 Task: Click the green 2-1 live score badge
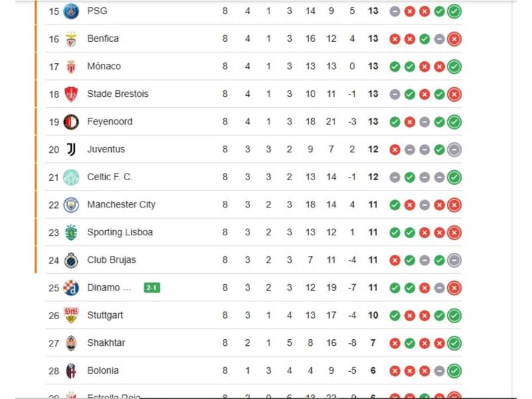(152, 287)
